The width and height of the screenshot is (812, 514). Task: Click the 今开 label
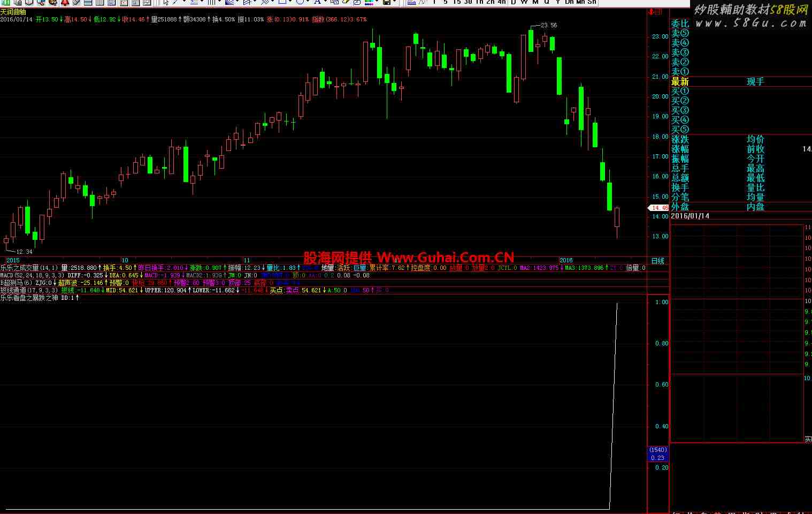pyautogui.click(x=756, y=158)
